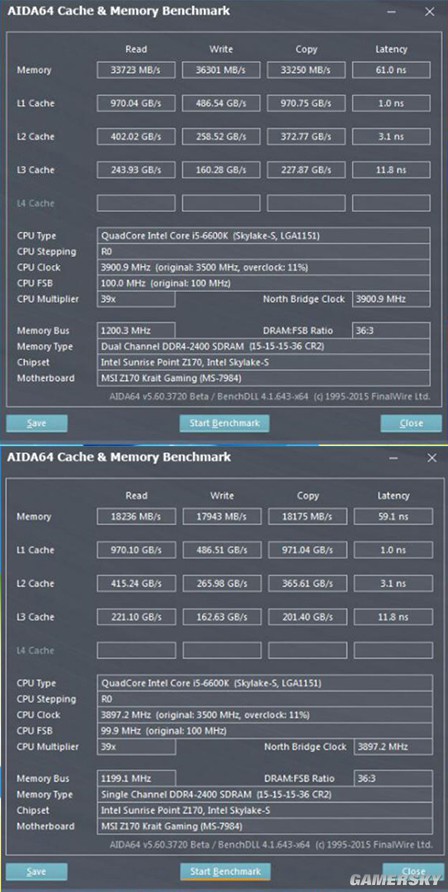The width and height of the screenshot is (448, 892).
Task: Click the Memory Type field reading Single Channel DDR4-2400
Action: [265, 794]
